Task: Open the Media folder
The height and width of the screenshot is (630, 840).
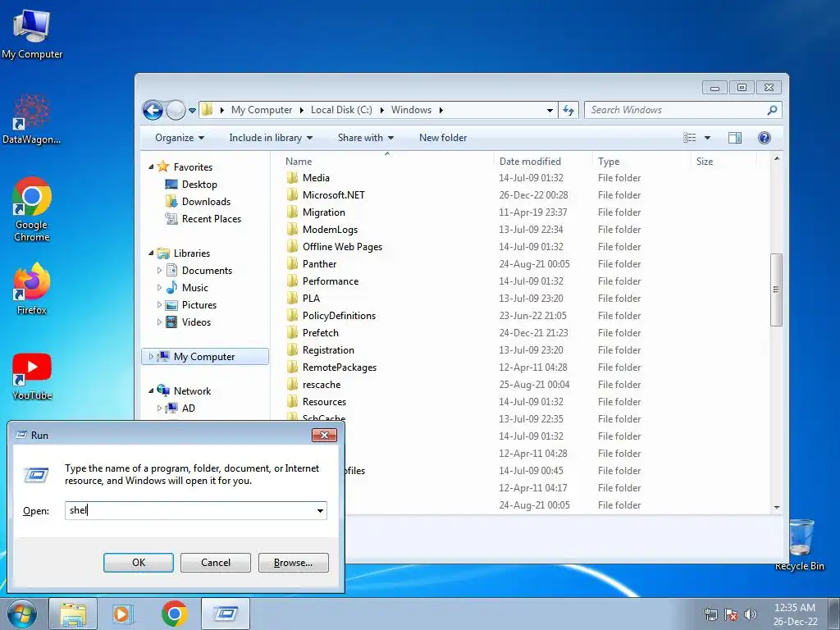Action: [316, 178]
